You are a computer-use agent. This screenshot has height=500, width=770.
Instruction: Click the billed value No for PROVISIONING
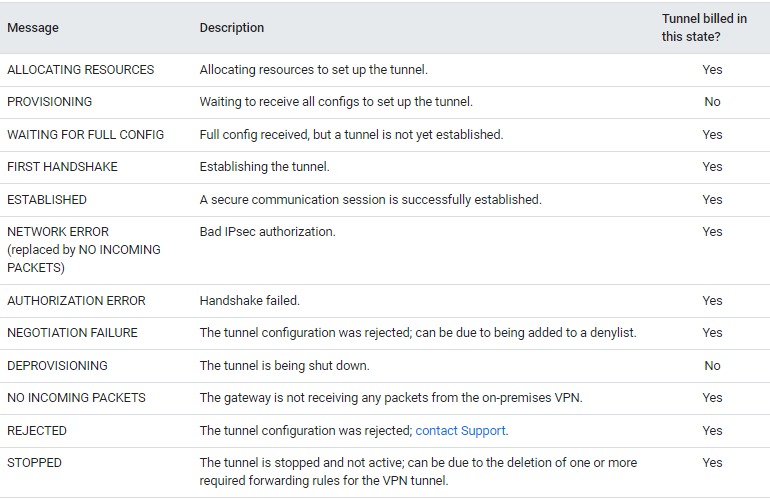pyautogui.click(x=712, y=102)
